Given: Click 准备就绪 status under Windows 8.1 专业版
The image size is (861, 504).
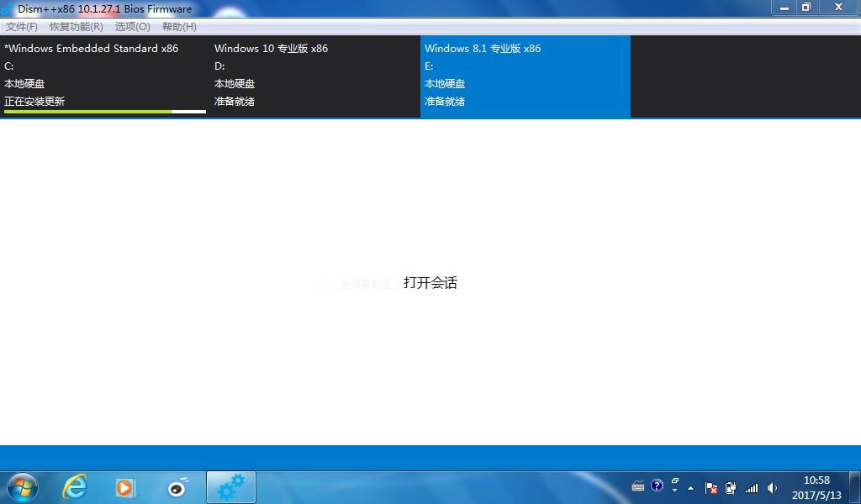Looking at the screenshot, I should [445, 102].
